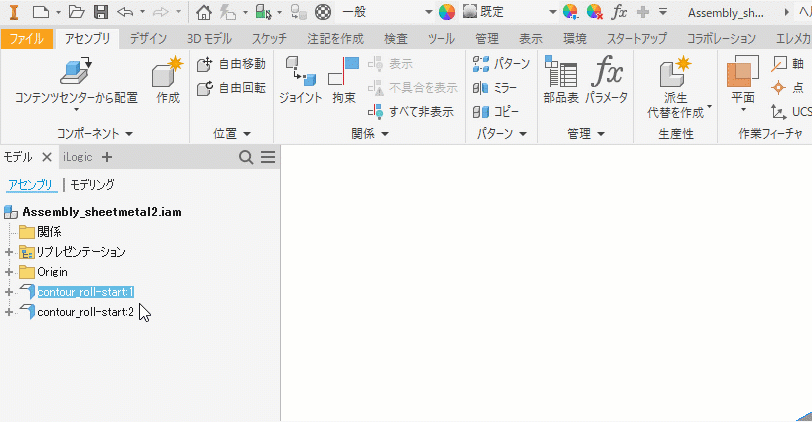Click the Undo arrow icon

[125, 11]
